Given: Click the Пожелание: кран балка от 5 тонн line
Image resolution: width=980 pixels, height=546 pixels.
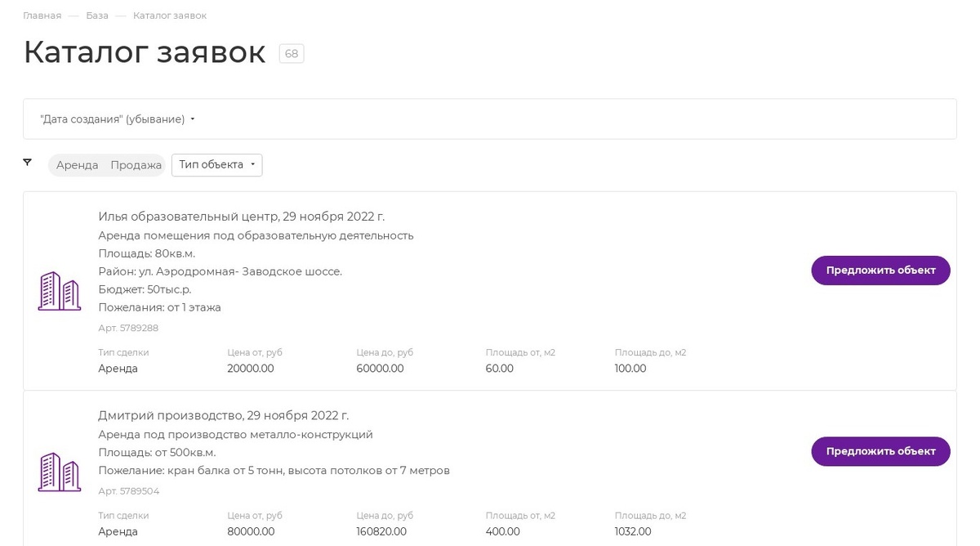Looking at the screenshot, I should pos(274,471).
